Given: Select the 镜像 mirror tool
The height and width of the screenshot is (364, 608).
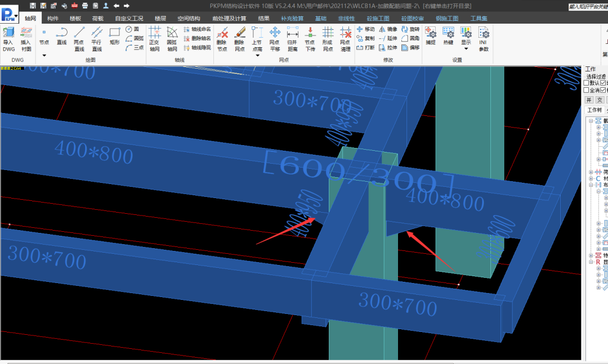Looking at the screenshot, I should click(x=388, y=29).
